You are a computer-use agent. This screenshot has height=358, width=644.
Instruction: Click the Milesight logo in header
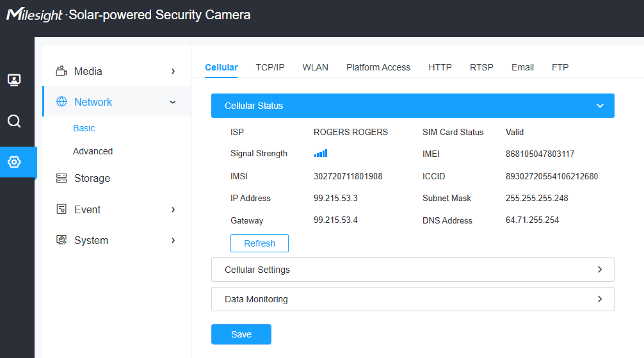point(34,15)
